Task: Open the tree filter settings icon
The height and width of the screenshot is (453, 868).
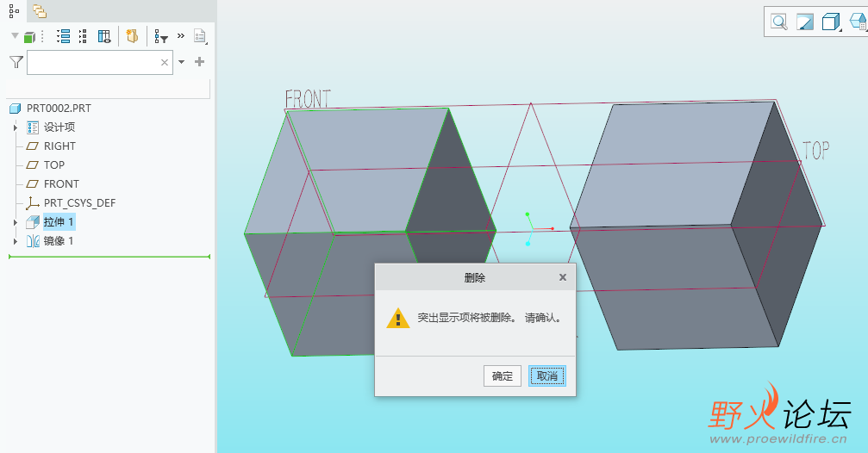Action: tap(161, 37)
